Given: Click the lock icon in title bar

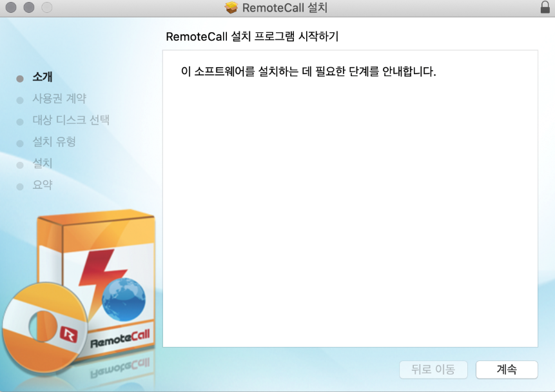Looking at the screenshot, I should pyautogui.click(x=545, y=8).
